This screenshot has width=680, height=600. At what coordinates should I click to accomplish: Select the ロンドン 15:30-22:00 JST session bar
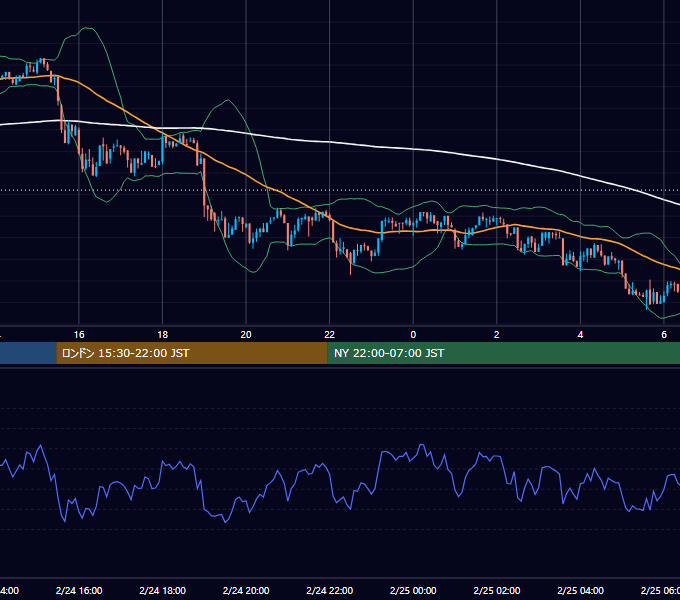click(192, 353)
